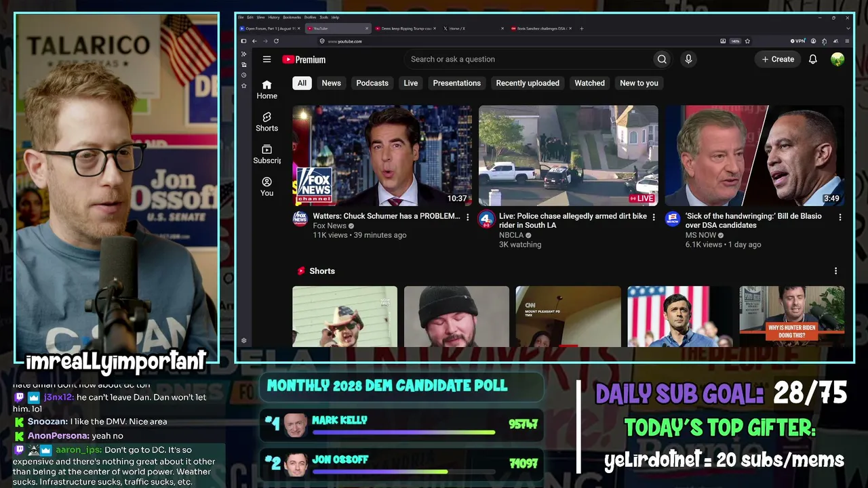
Task: Open the NBCLA channel name link
Action: 511,235
